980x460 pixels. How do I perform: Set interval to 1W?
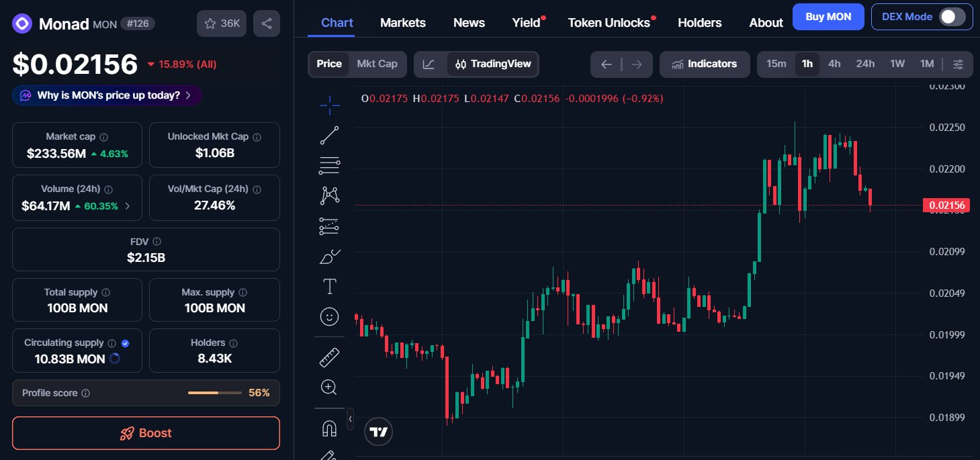897,64
